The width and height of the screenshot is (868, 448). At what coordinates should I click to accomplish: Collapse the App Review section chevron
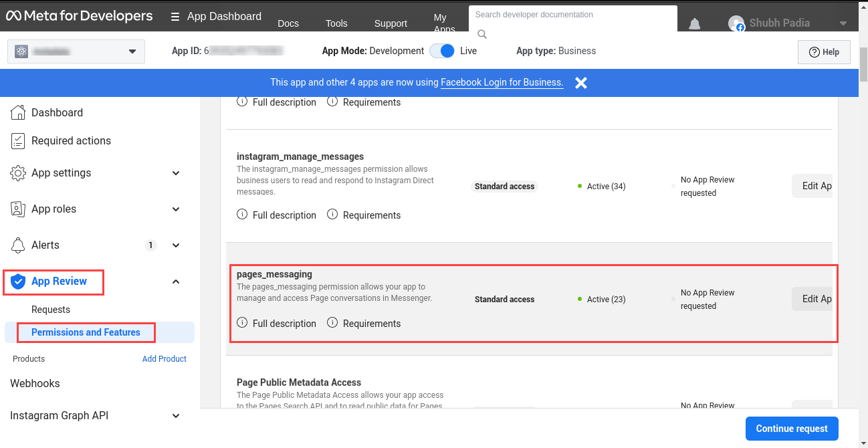176,282
